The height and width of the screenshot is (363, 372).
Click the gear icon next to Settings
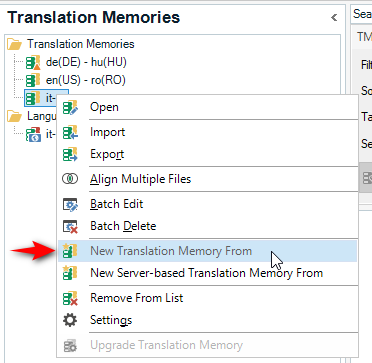[x=70, y=320]
